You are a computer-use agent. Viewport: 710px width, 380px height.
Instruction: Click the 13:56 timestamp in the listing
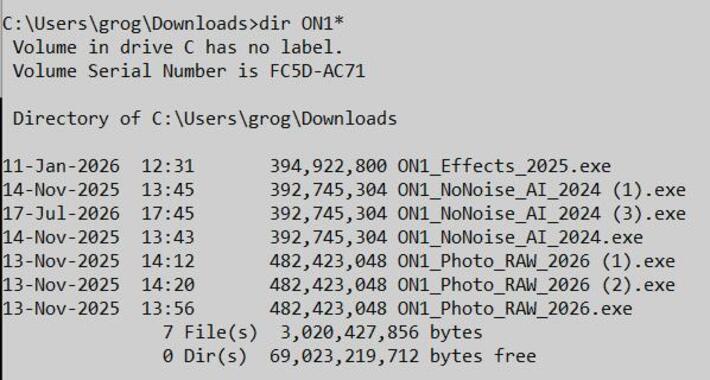tap(168, 308)
